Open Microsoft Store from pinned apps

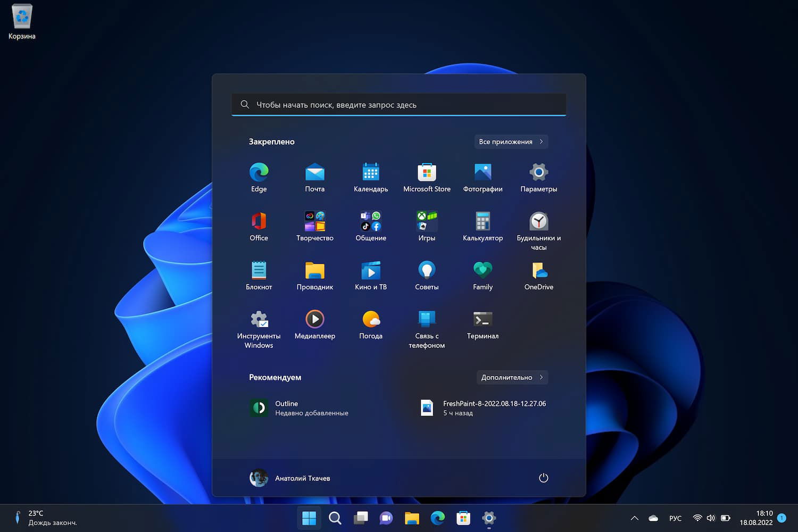pos(427,173)
